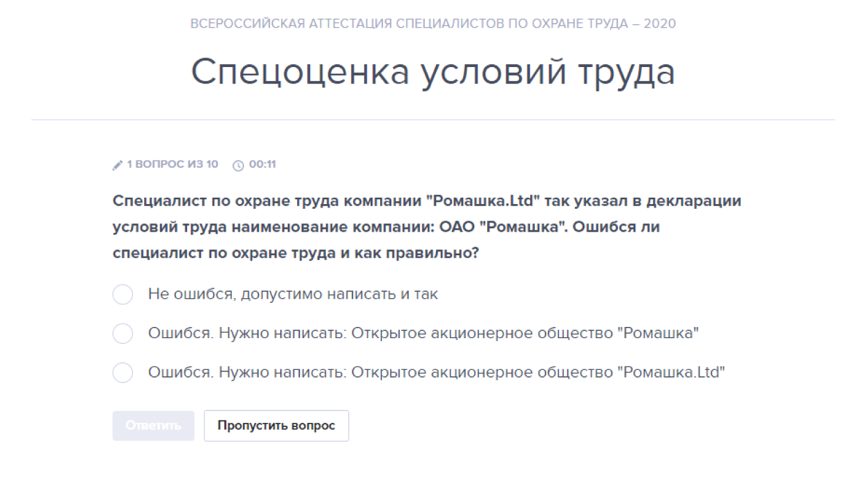Click the answer text ending with общество "Ромашка.Ltd"

tap(436, 372)
